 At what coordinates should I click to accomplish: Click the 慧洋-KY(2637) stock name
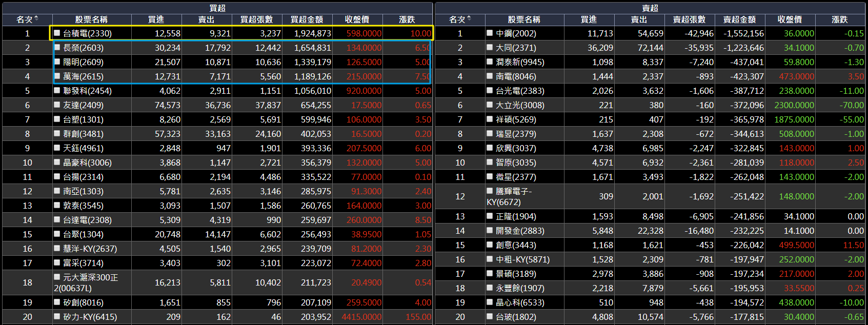pos(90,249)
